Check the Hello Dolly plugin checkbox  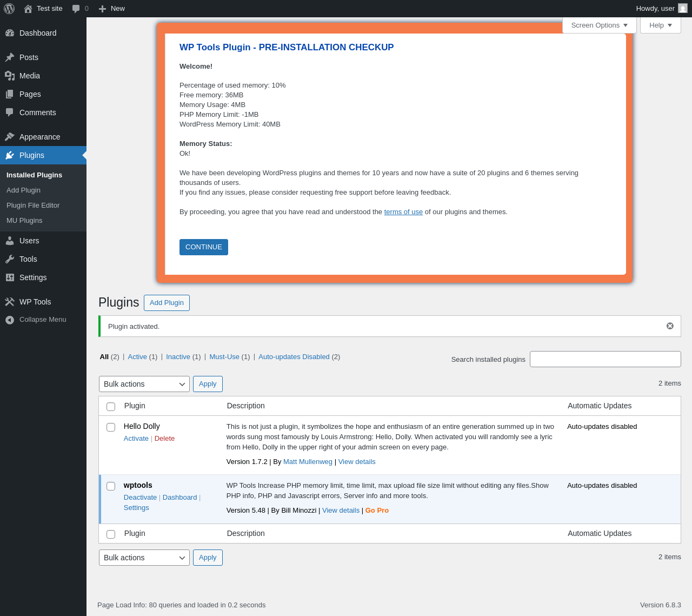111,427
